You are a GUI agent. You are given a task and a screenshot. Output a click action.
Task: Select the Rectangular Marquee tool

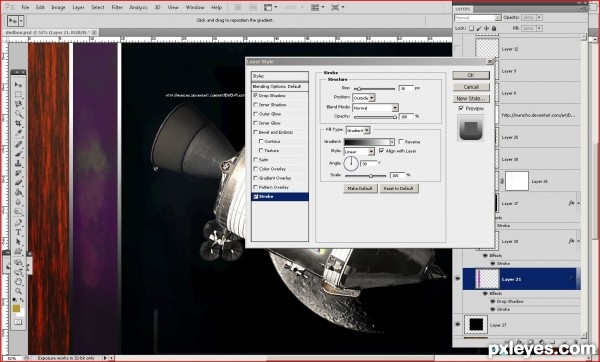[x=18, y=95]
